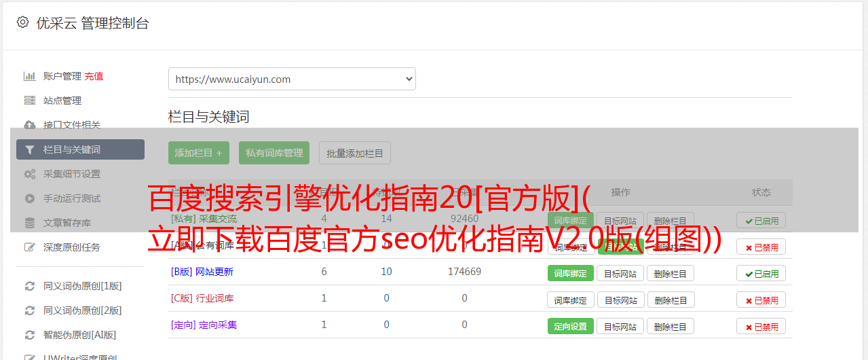Click the 添加栏目 + button
The height and width of the screenshot is (360, 868).
[x=199, y=153]
